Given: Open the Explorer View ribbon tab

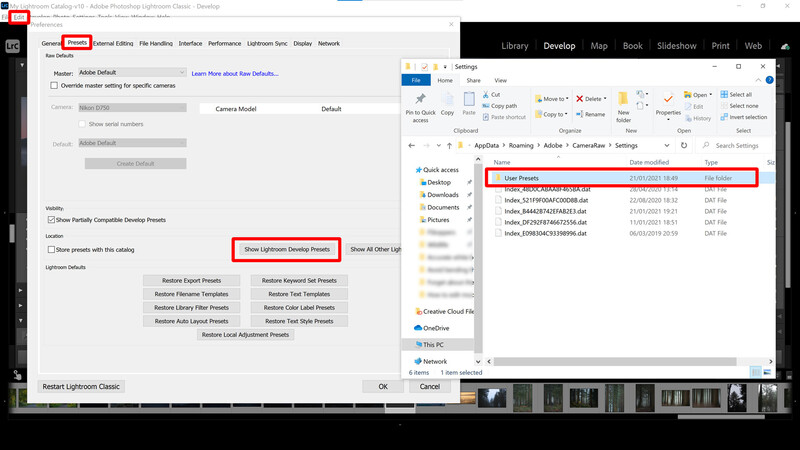Looking at the screenshot, I should (501, 80).
